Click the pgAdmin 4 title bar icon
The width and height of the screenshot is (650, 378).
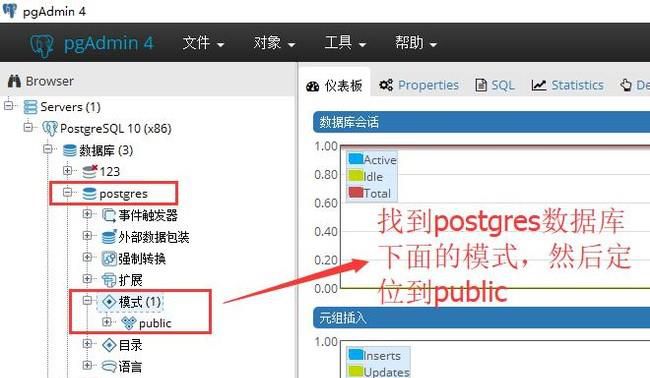point(10,11)
